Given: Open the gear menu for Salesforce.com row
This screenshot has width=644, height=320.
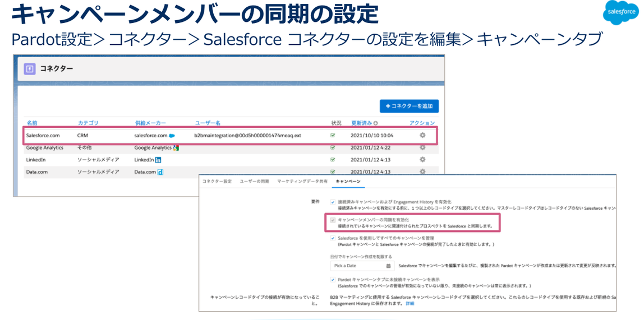Looking at the screenshot, I should [422, 135].
